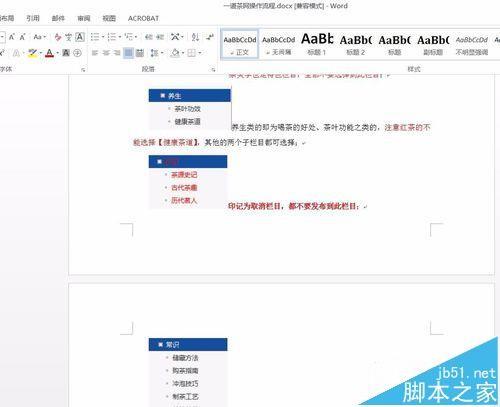
Task: Click the 冲泡技巧 list item
Action: (185, 384)
